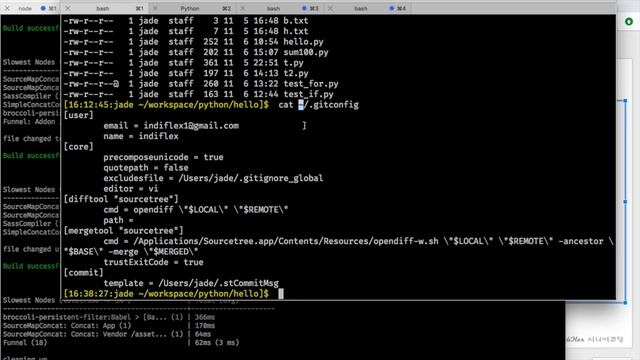The image size is (640, 360).
Task: Click the b.txt file listing row
Action: click(186, 21)
